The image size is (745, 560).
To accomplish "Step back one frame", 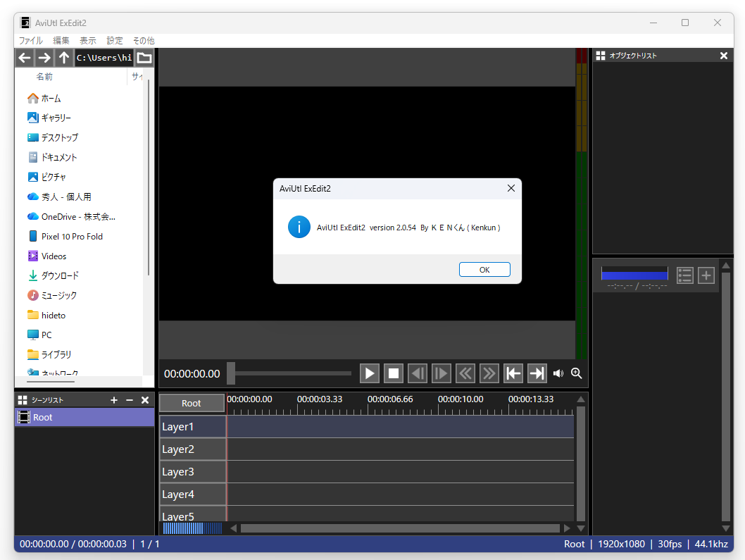I will [417, 373].
